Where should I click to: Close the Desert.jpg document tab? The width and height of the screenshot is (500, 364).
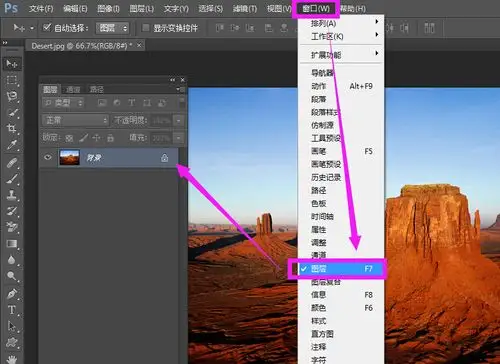click(139, 45)
